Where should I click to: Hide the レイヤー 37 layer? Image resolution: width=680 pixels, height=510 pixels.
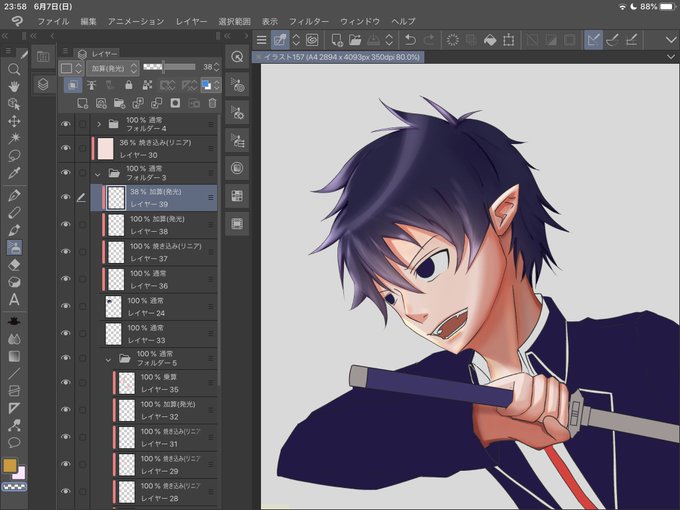65,252
